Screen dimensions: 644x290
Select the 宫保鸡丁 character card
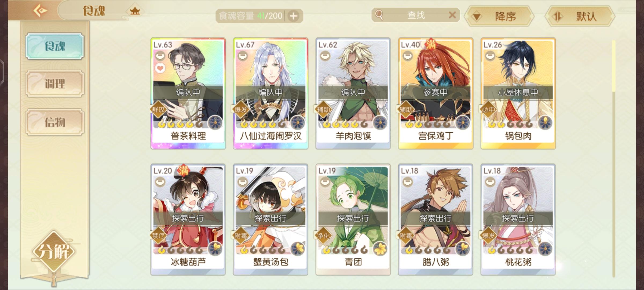coord(436,93)
